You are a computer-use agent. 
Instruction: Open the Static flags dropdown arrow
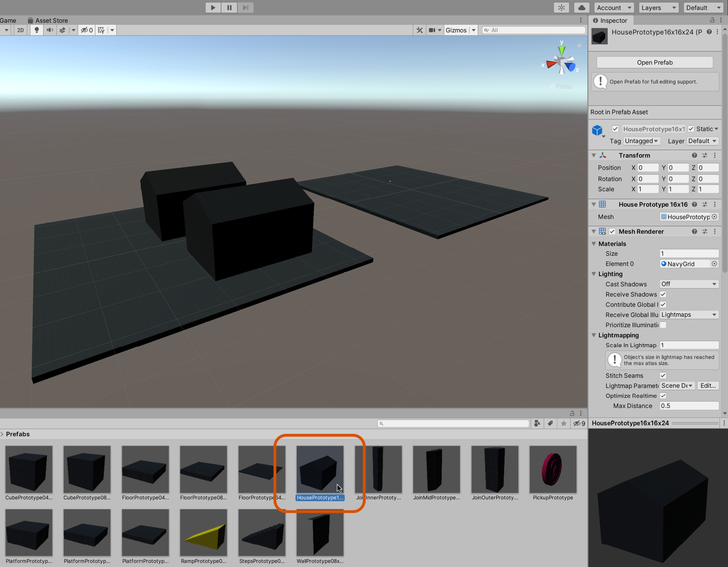coord(716,129)
